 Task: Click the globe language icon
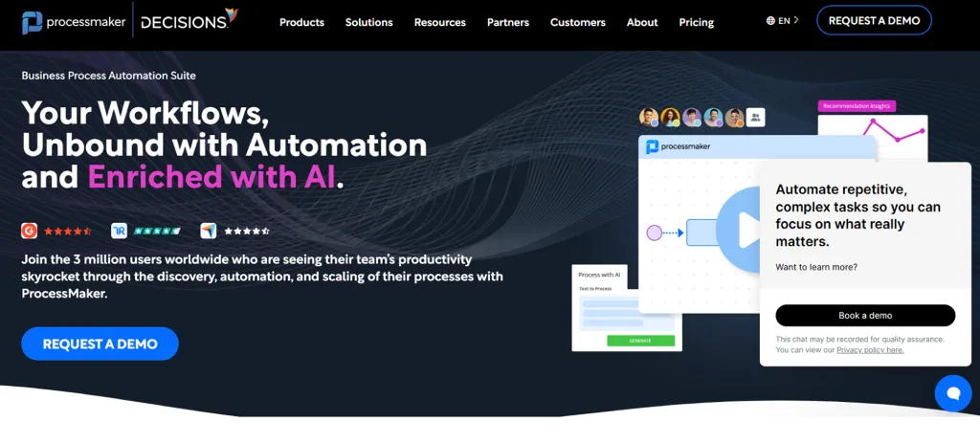pyautogui.click(x=770, y=21)
